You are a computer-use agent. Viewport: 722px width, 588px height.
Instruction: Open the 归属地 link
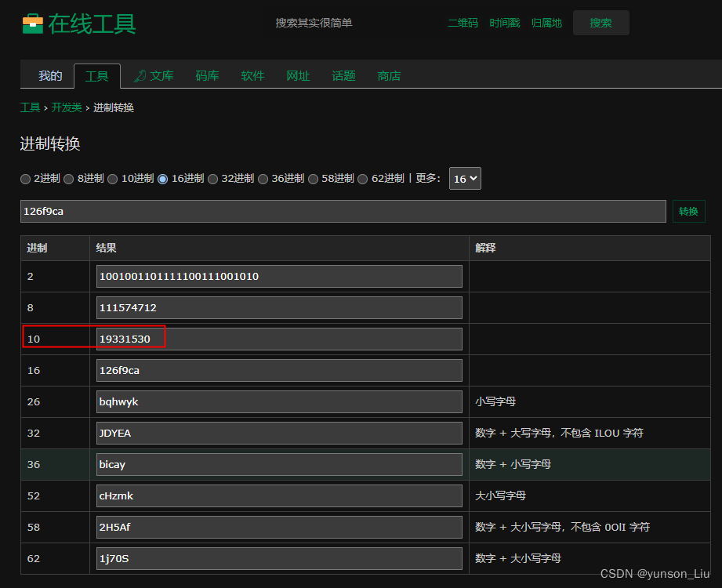pos(546,23)
